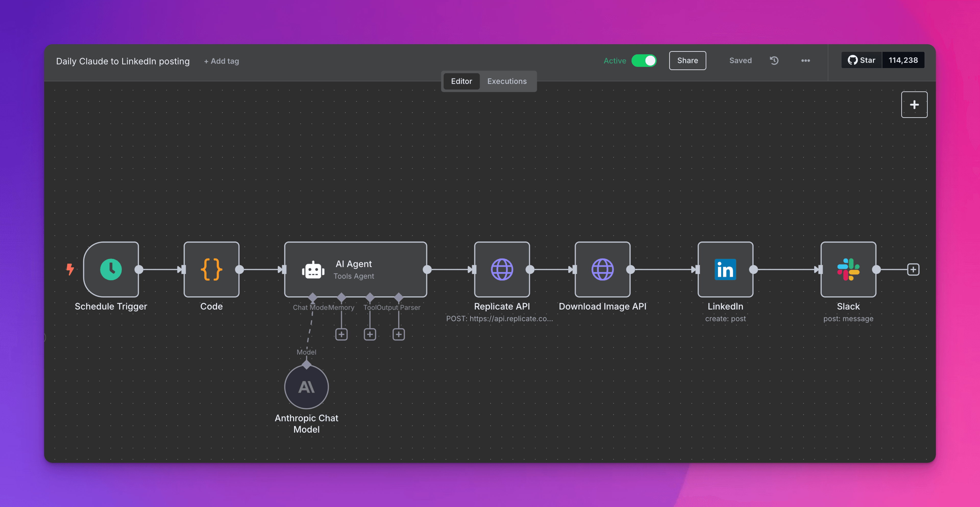Click the Share button
Viewport: 980px width, 507px height.
pyautogui.click(x=688, y=61)
